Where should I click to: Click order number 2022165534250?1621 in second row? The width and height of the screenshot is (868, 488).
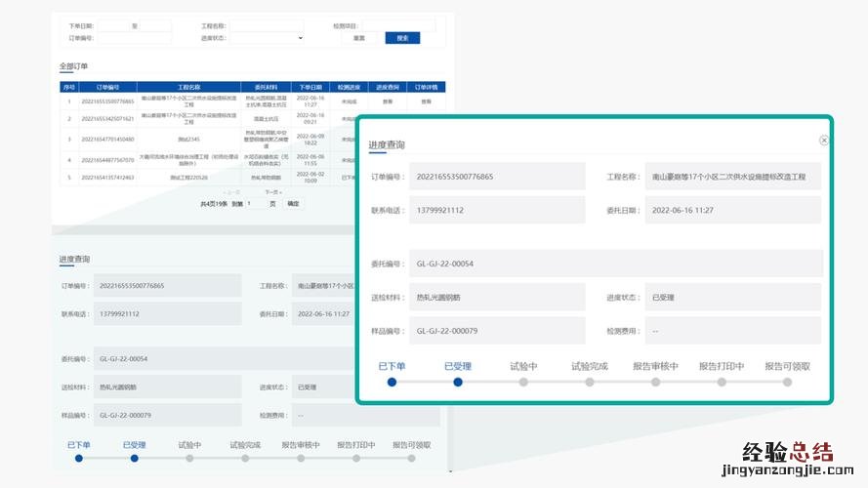tap(107, 118)
